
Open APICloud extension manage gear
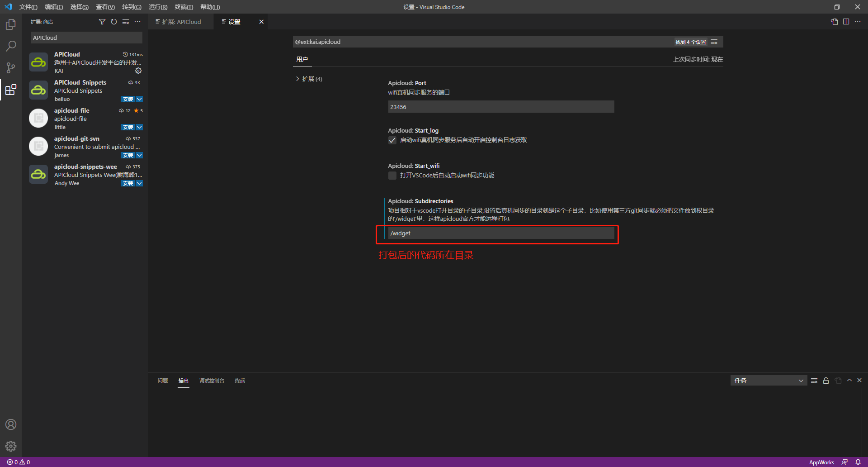(x=138, y=71)
